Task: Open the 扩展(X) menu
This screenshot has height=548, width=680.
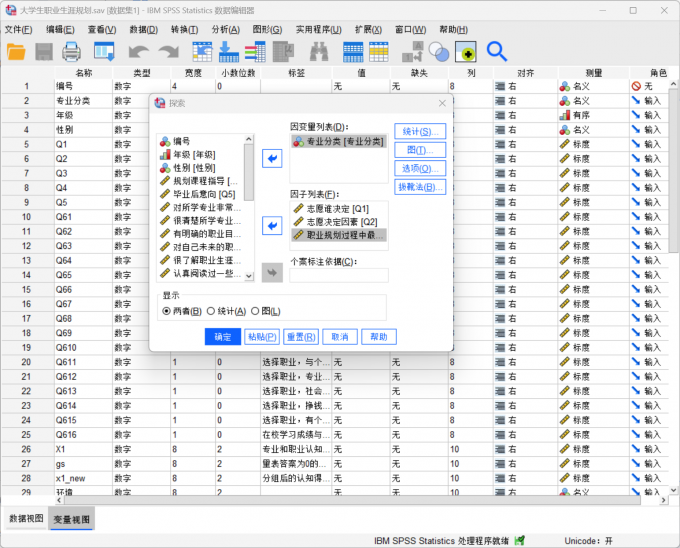Action: (x=368, y=29)
